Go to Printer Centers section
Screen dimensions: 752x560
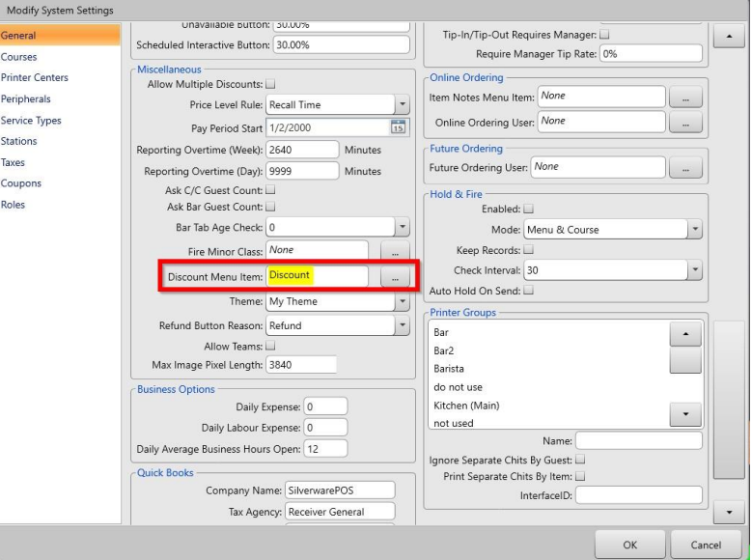coord(35,77)
